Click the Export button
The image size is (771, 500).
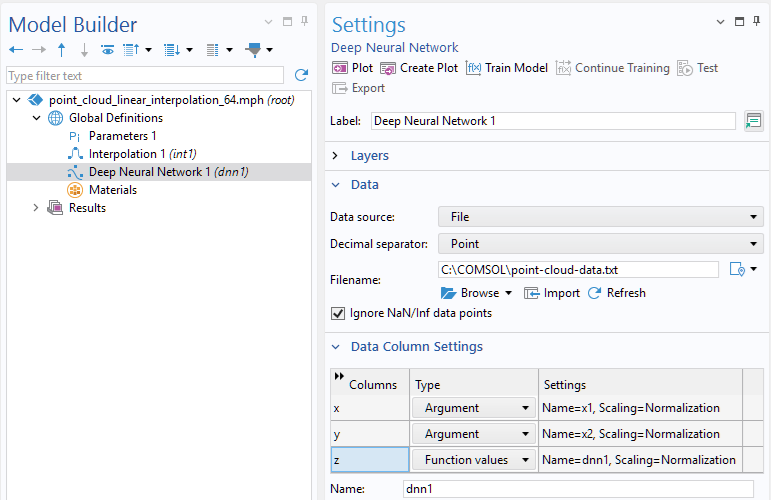pyautogui.click(x=358, y=88)
